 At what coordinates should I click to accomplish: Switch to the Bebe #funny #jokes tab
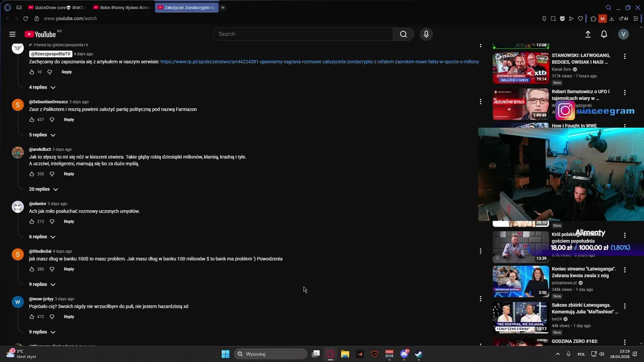pyautogui.click(x=122, y=8)
